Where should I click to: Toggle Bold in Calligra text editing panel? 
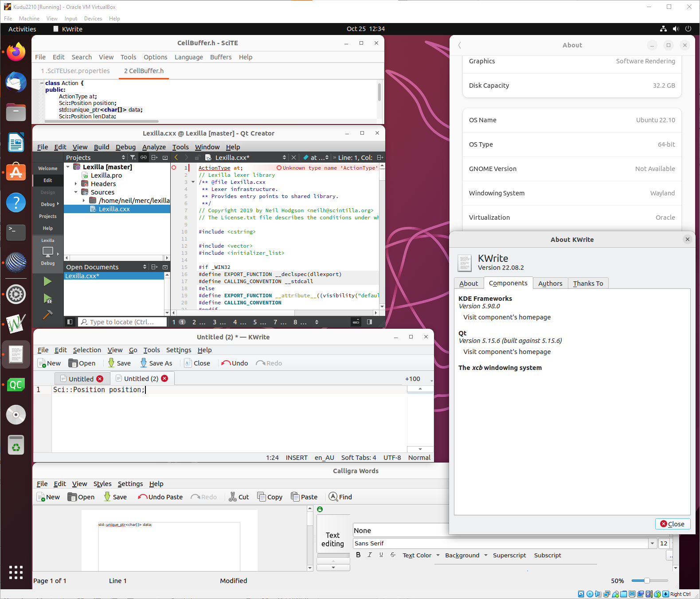pos(358,555)
